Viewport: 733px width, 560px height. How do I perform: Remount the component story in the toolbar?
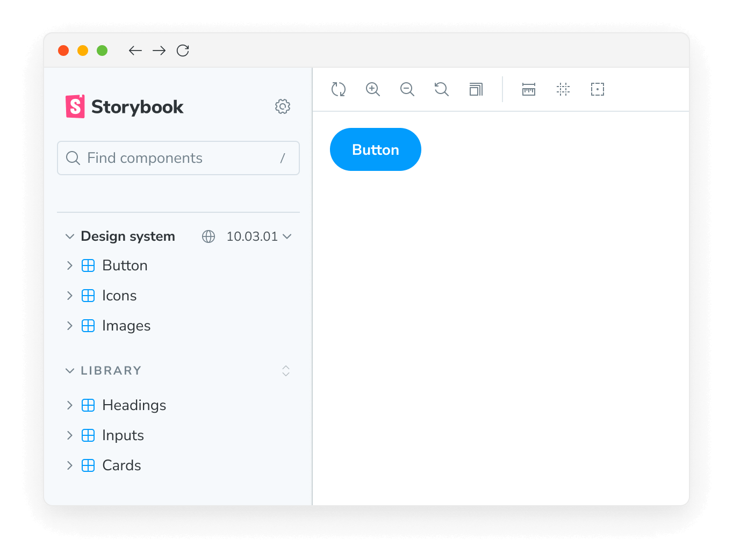(339, 89)
